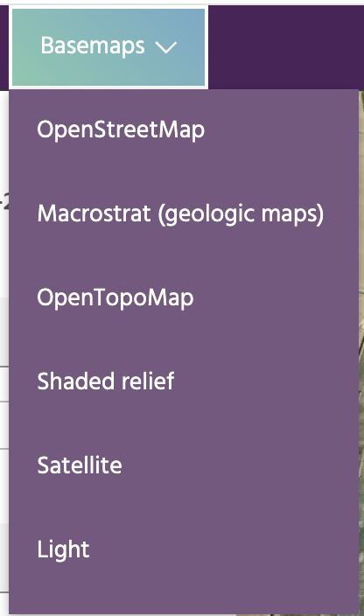Click the white panel strip left of menu
Screen dimensions: 364x616
tap(4, 353)
